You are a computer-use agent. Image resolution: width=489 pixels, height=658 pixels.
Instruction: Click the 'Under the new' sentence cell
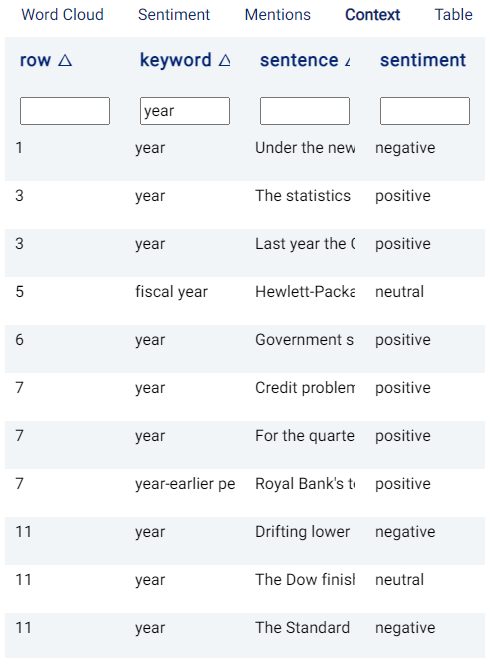[x=305, y=148]
